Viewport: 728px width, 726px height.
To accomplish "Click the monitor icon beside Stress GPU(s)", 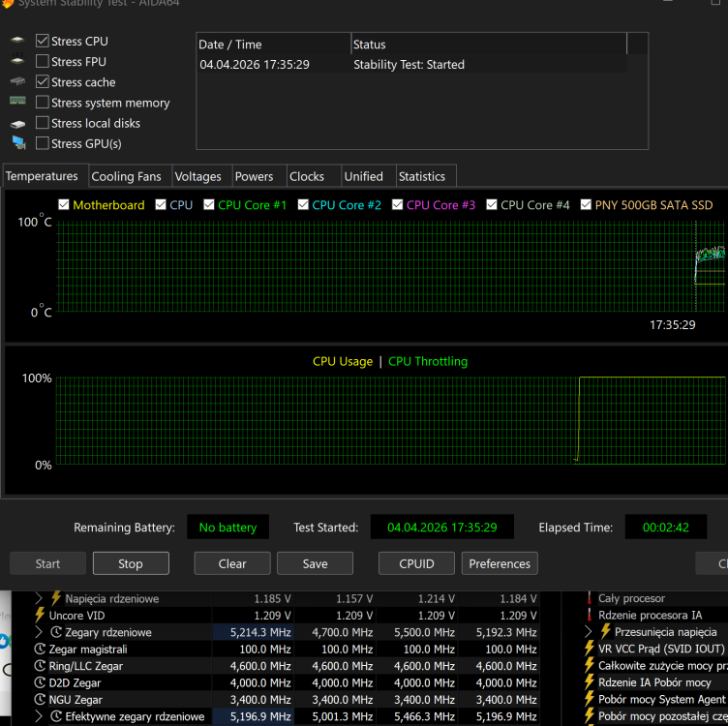I will (18, 143).
